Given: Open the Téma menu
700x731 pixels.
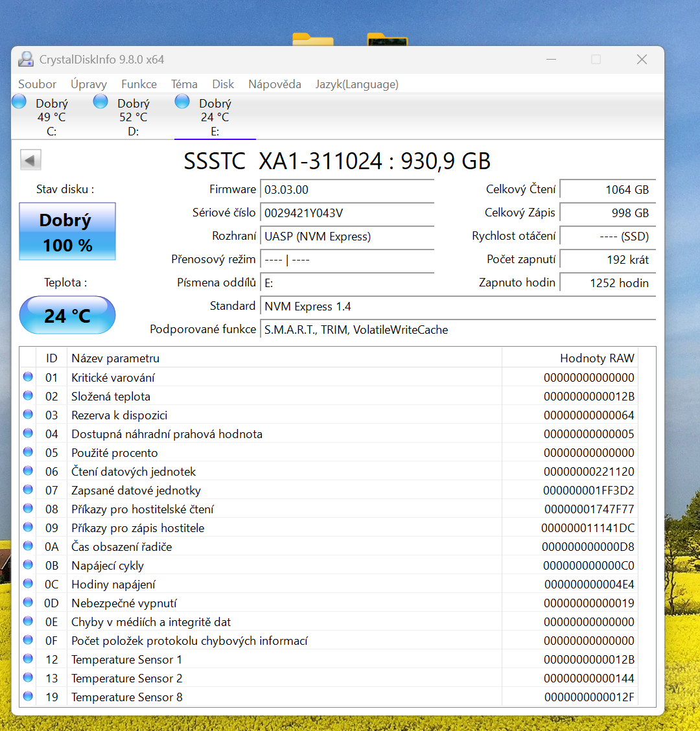Looking at the screenshot, I should 184,84.
